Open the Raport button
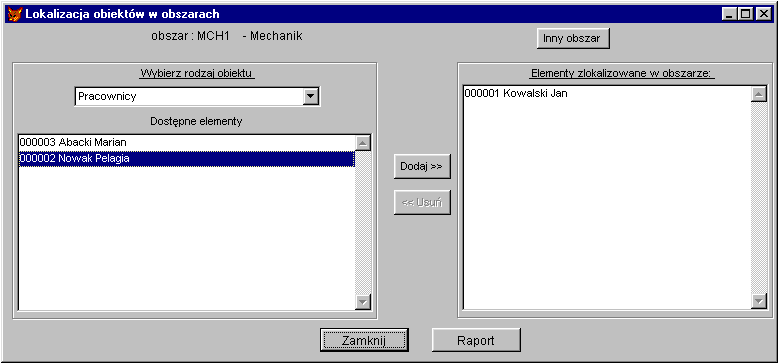 pos(476,340)
